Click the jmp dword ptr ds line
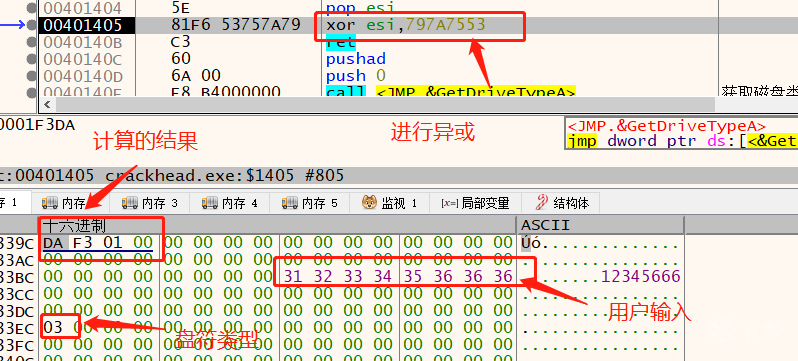This screenshot has height=361, width=798. (x=682, y=141)
